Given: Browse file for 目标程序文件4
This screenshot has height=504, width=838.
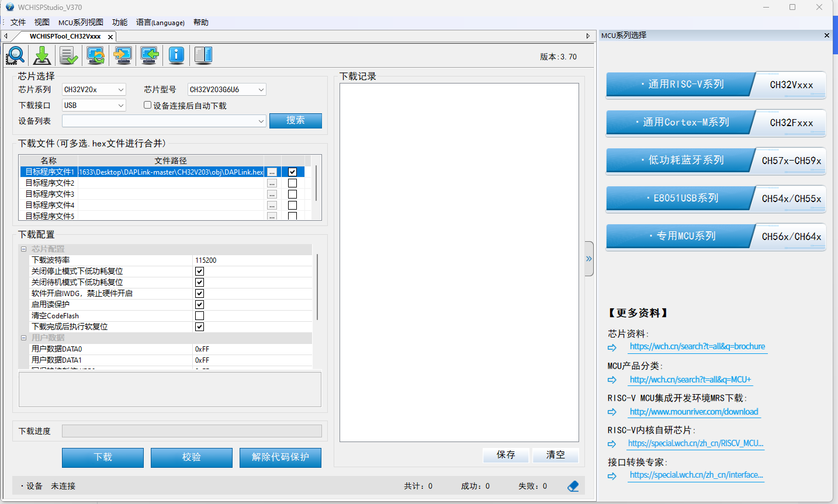Looking at the screenshot, I should [x=272, y=206].
